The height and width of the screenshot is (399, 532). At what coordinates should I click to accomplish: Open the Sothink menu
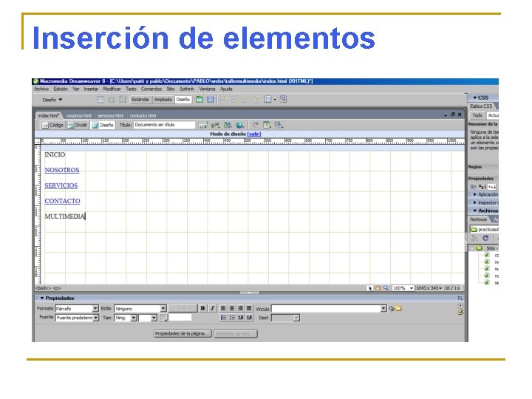tap(187, 89)
